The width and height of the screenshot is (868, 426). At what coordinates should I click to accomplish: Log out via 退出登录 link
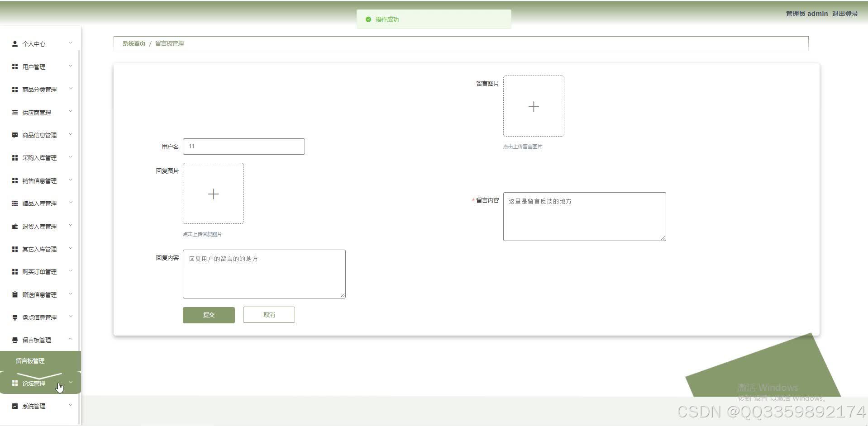coord(845,14)
